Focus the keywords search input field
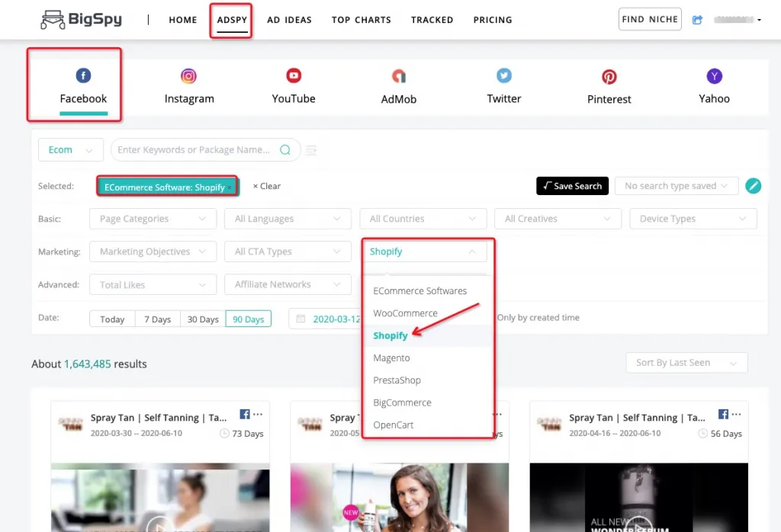Screen dimensions: 781x532 coord(194,150)
